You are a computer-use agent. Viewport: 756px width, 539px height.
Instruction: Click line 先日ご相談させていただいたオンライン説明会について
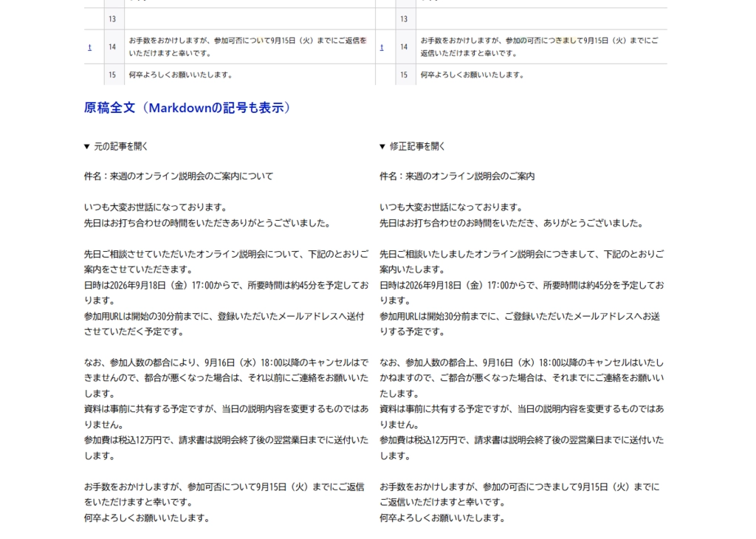(226, 254)
